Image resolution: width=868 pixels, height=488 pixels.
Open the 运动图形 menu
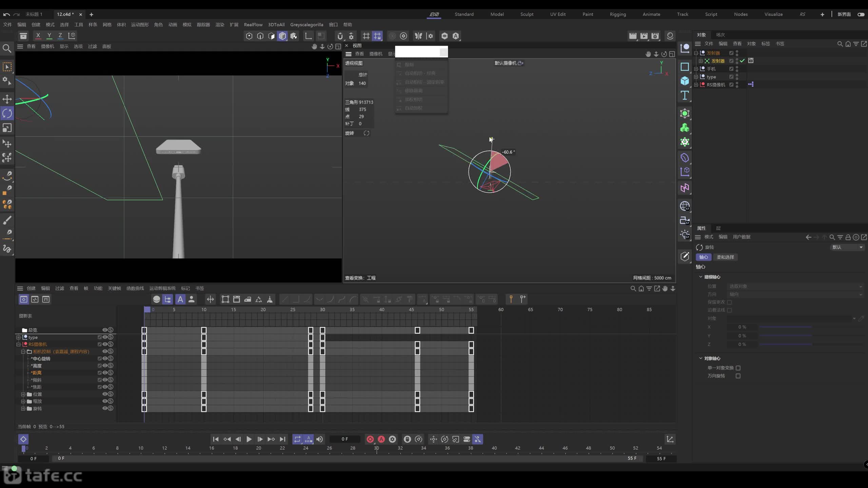point(140,24)
